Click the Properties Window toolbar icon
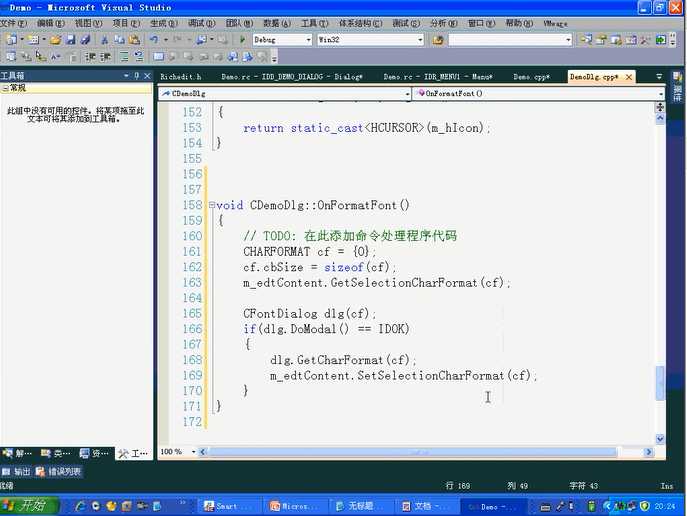Screen dimensions: 687x516 (601, 40)
